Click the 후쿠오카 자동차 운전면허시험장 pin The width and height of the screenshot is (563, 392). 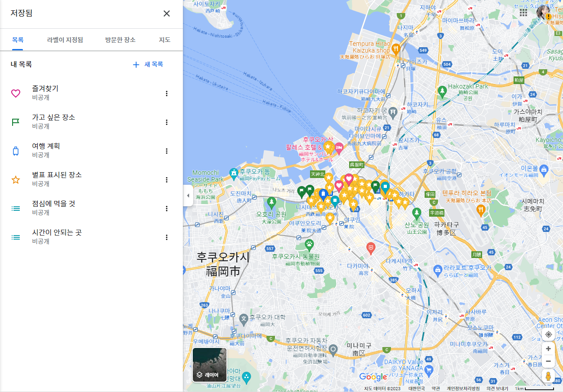(333, 350)
